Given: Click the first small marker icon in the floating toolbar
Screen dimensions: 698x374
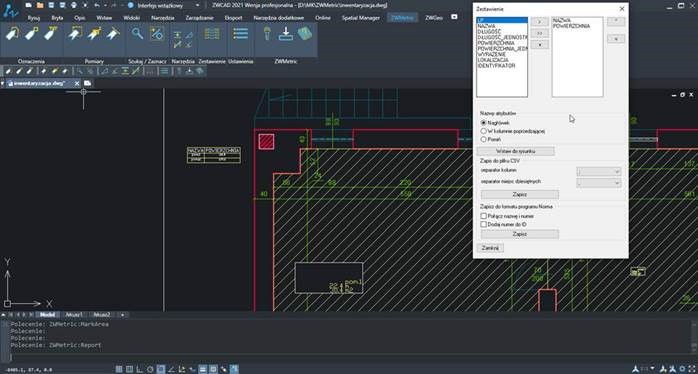Looking at the screenshot, I should pyautogui.click(x=9, y=71).
